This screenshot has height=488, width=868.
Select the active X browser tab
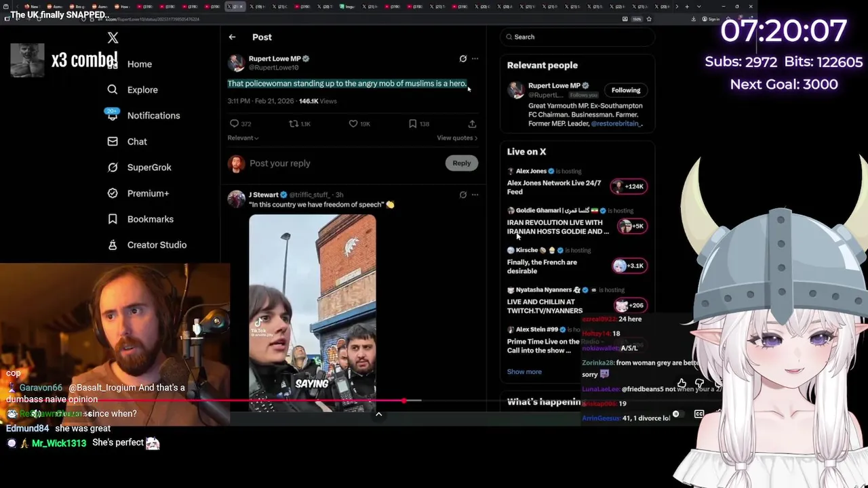tap(235, 7)
